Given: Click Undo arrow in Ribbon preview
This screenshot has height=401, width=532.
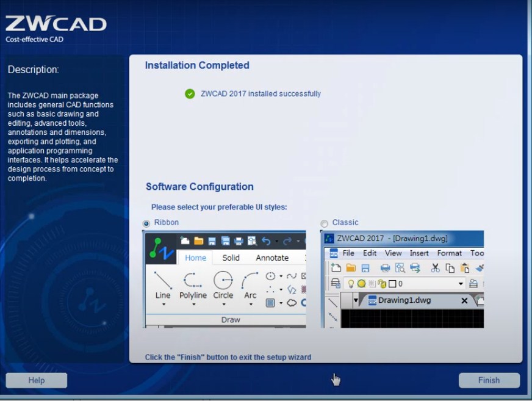Looking at the screenshot, I should 267,241.
